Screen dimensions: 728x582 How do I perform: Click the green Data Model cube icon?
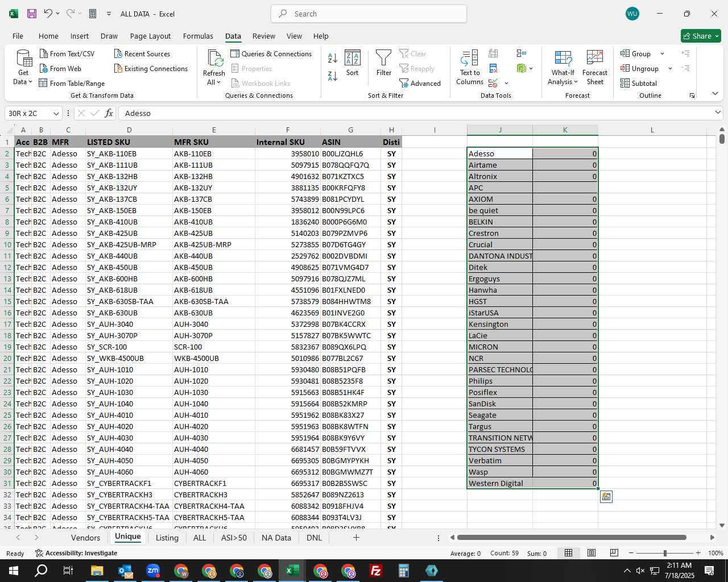click(x=522, y=68)
